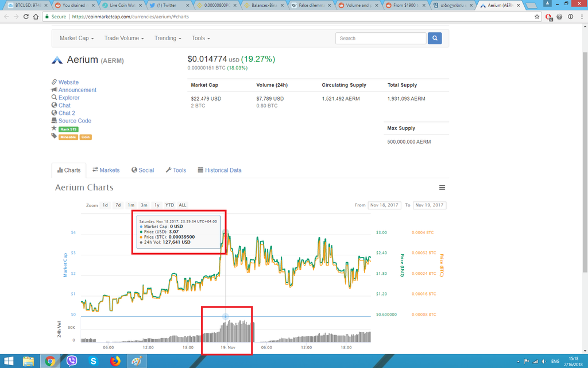This screenshot has width=588, height=368.
Task: Click the Coin tag badge
Action: (x=86, y=137)
